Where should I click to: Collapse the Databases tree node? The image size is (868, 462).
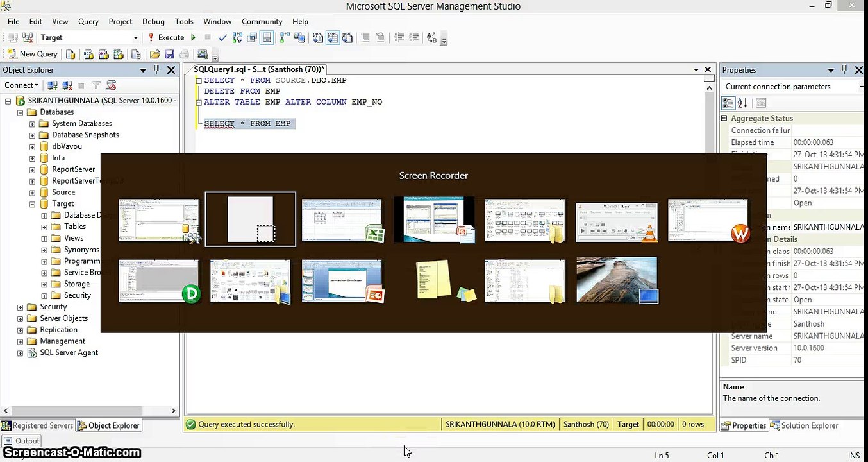tap(20, 112)
